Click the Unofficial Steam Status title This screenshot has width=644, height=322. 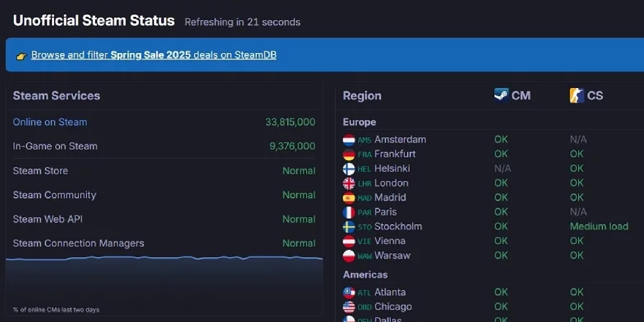(x=94, y=20)
